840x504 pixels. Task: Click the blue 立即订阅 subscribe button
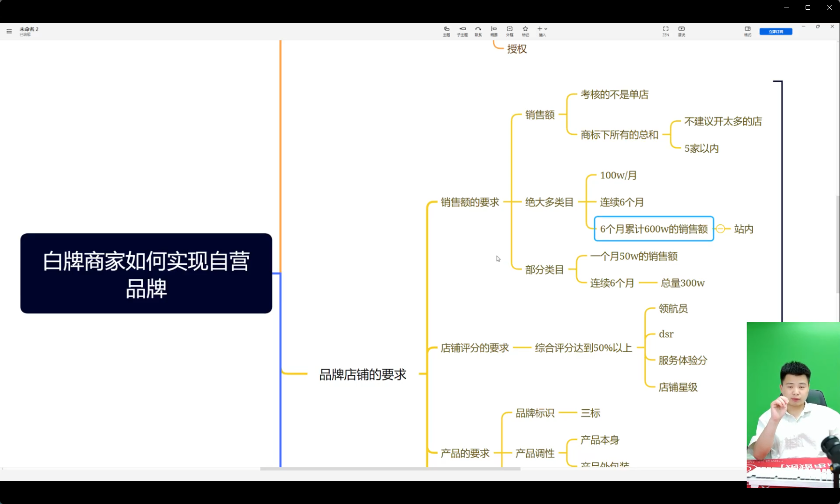pyautogui.click(x=775, y=32)
